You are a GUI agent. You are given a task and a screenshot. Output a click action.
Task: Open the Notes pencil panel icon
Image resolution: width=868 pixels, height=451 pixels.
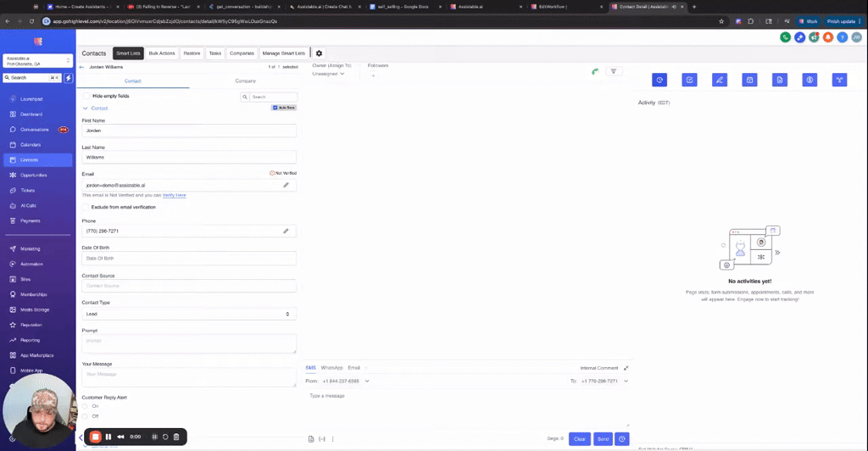pos(720,80)
